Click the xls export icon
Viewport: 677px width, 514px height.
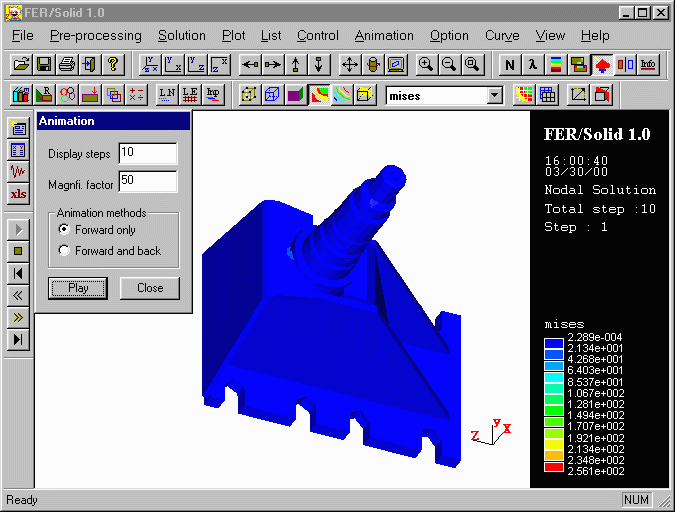point(18,194)
